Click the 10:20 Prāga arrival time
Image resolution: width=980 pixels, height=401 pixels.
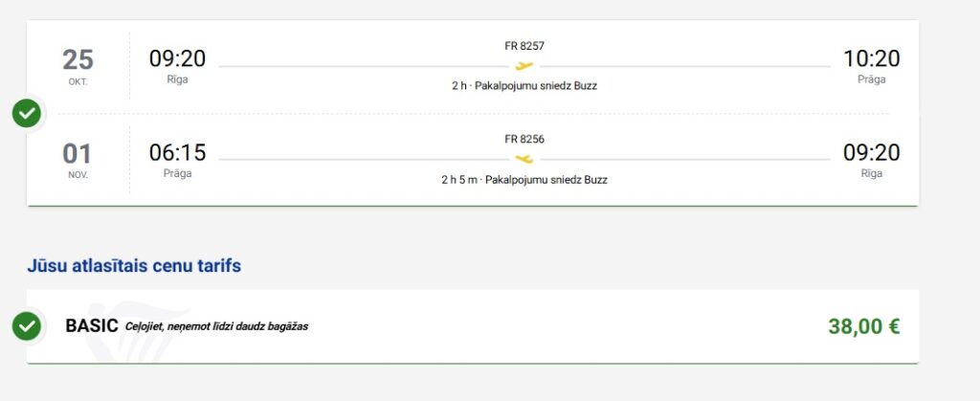coord(871,59)
